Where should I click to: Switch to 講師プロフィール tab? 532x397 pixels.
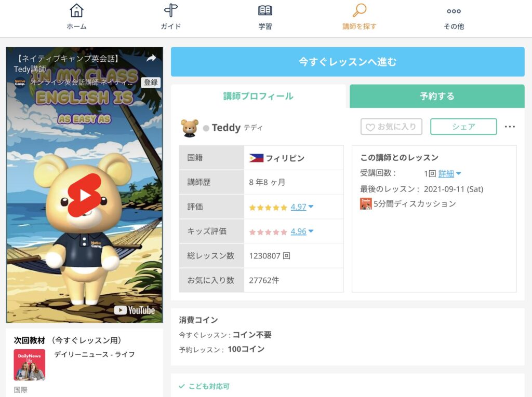pos(258,97)
